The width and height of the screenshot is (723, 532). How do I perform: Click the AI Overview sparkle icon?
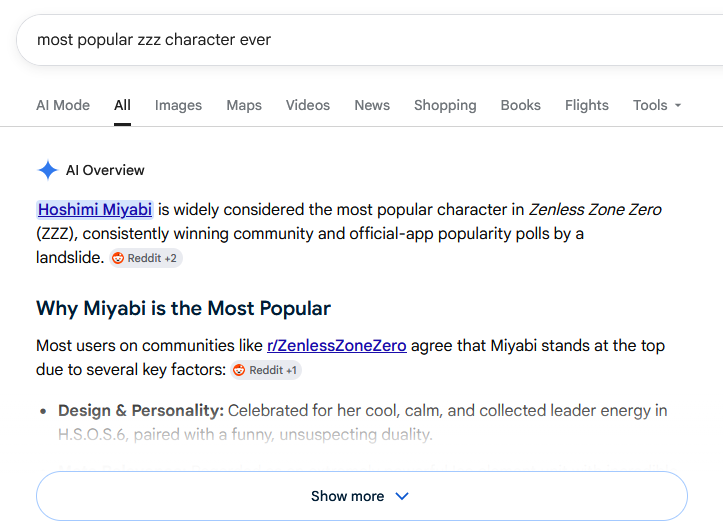coord(47,170)
